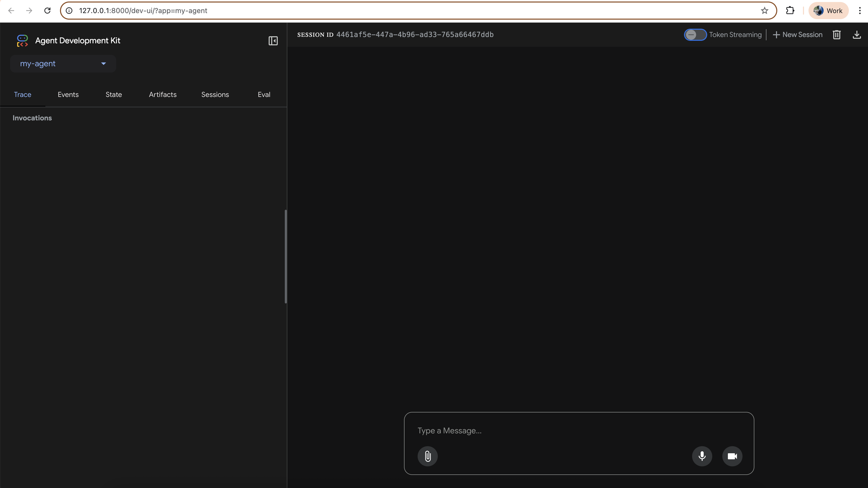Collapse the side panel with the panel icon
Image resolution: width=868 pixels, height=488 pixels.
point(273,41)
